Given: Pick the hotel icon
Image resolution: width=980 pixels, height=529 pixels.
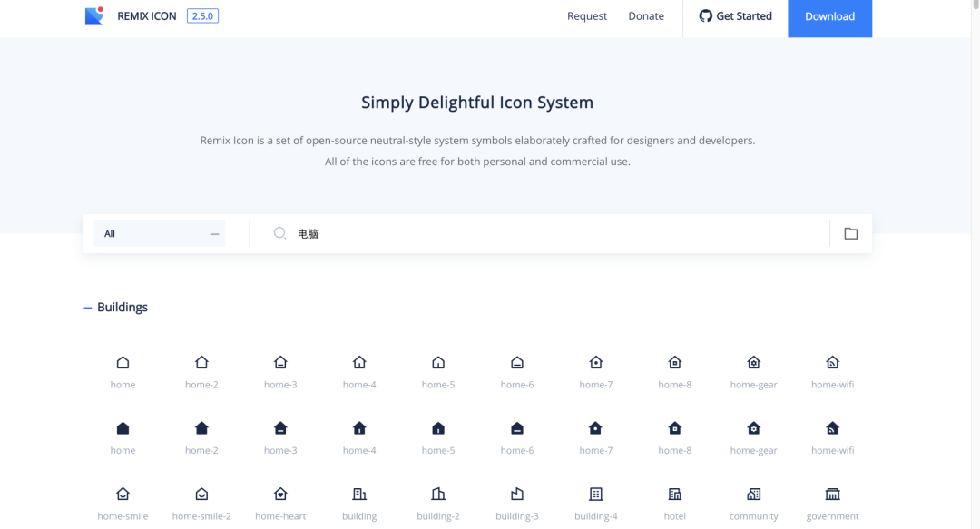Looking at the screenshot, I should (x=675, y=494).
